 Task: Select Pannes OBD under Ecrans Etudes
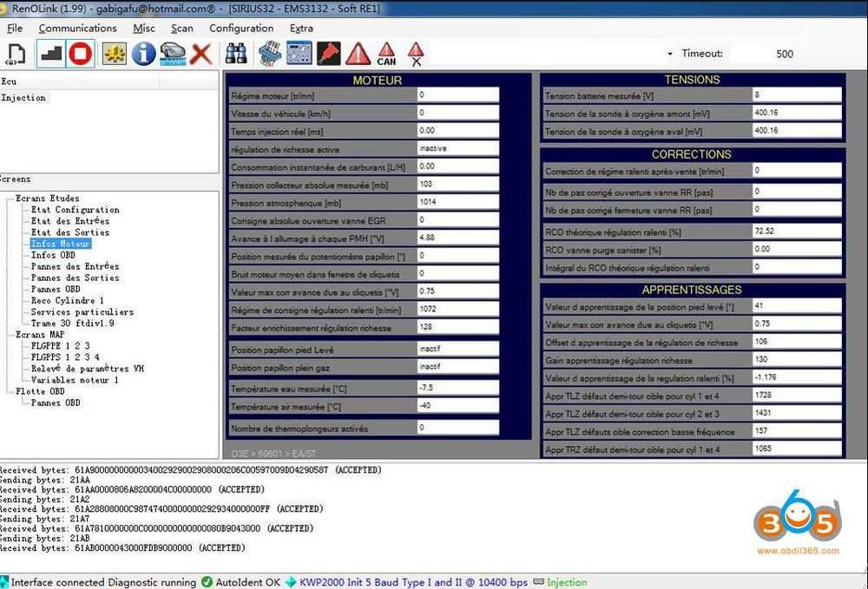tap(56, 289)
